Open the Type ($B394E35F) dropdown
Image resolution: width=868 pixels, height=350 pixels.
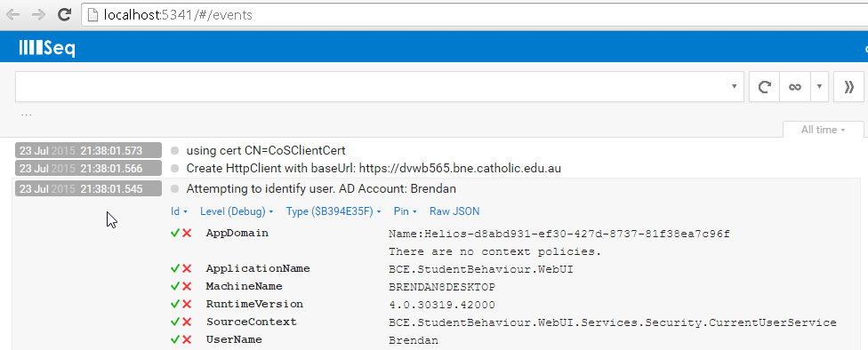click(x=334, y=211)
